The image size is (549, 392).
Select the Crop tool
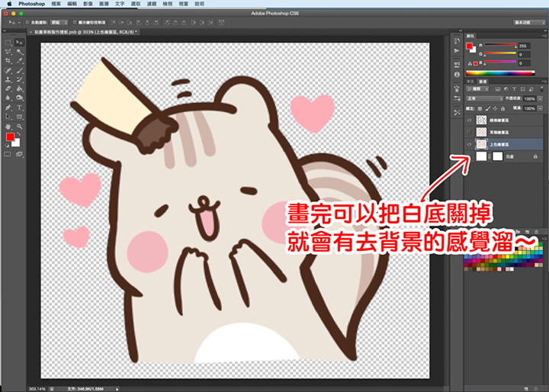[x=8, y=61]
